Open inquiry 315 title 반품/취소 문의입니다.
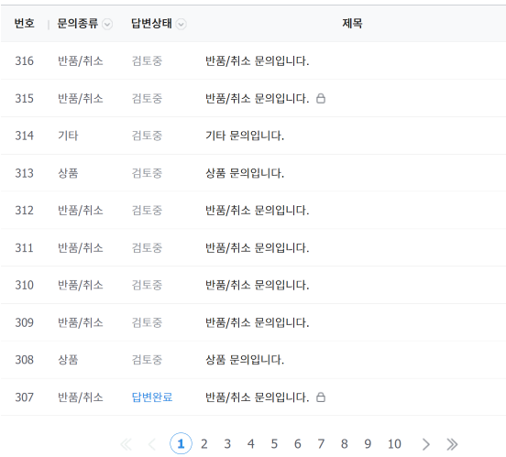The height and width of the screenshot is (457, 506). [x=257, y=98]
